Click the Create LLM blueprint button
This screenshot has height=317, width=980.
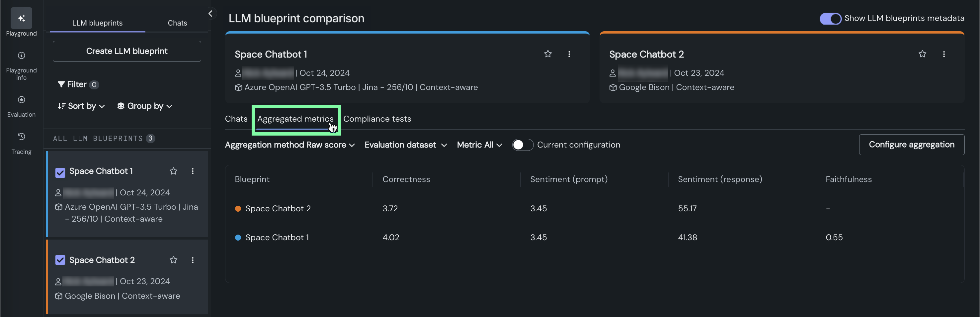[127, 51]
